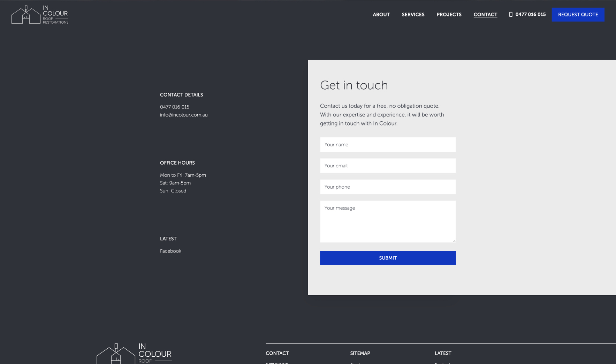Select the Your phone input field

click(388, 187)
